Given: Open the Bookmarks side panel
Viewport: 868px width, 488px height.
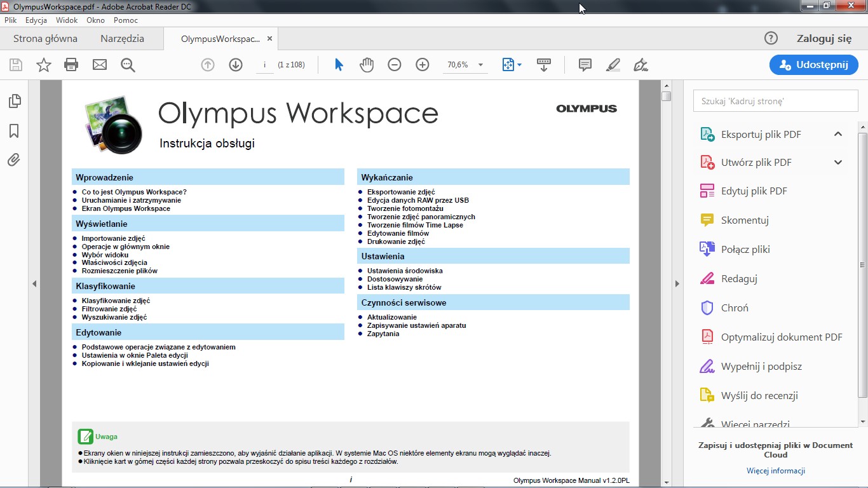Looking at the screenshot, I should (x=14, y=131).
